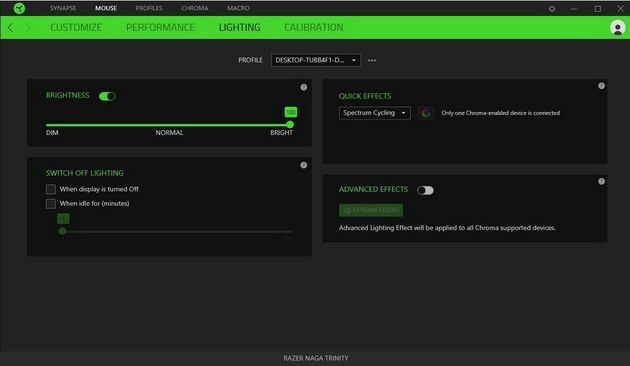Enable Advanced Effects toggle
Screen dimensions: 630x366
[x=425, y=190]
